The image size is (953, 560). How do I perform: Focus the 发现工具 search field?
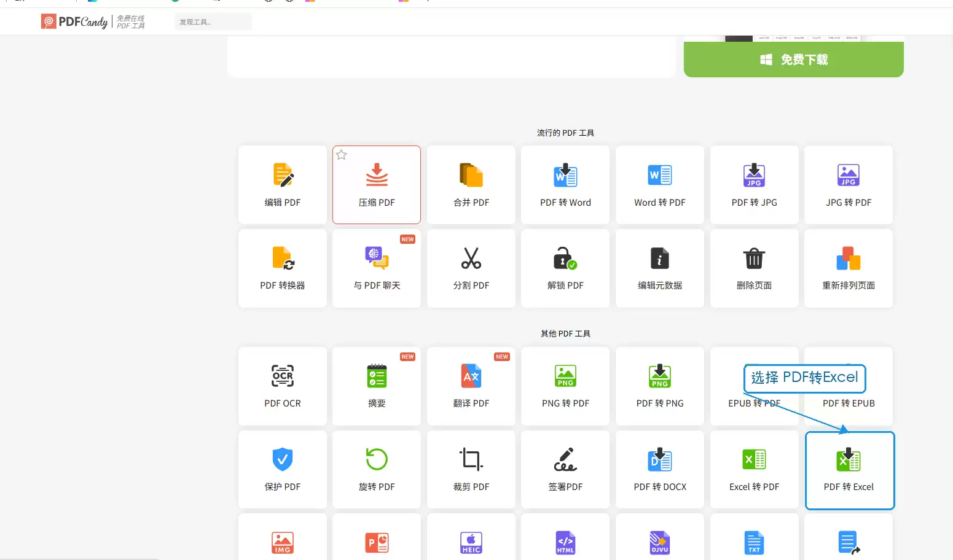213,22
